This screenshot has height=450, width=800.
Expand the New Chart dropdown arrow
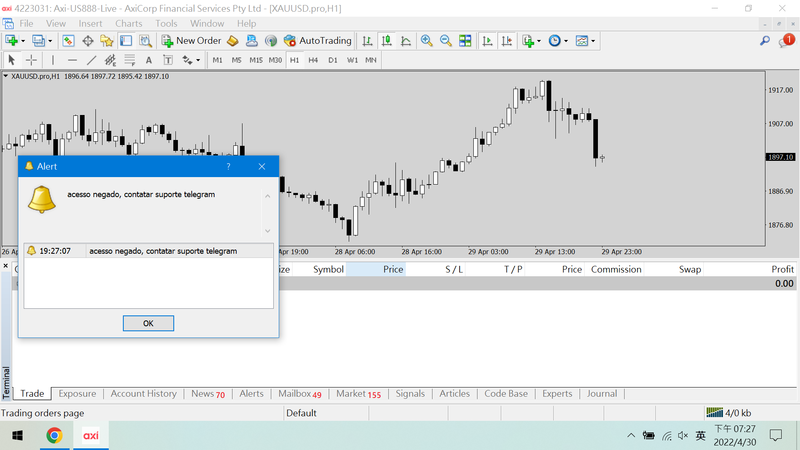click(x=23, y=41)
